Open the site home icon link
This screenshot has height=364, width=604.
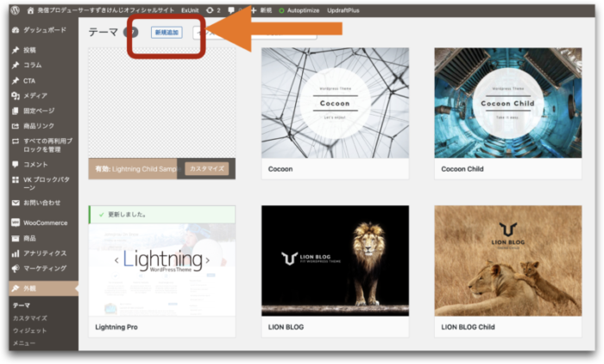coord(30,10)
